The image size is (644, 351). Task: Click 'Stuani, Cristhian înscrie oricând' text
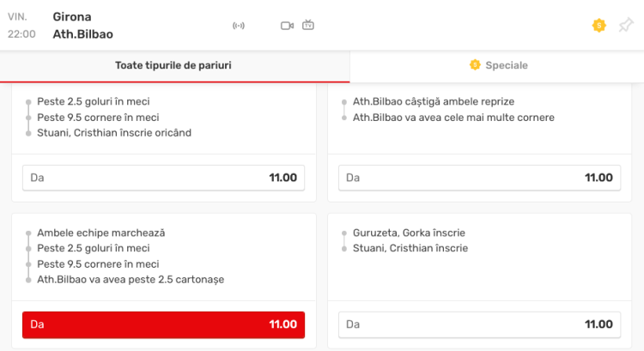pyautogui.click(x=114, y=132)
